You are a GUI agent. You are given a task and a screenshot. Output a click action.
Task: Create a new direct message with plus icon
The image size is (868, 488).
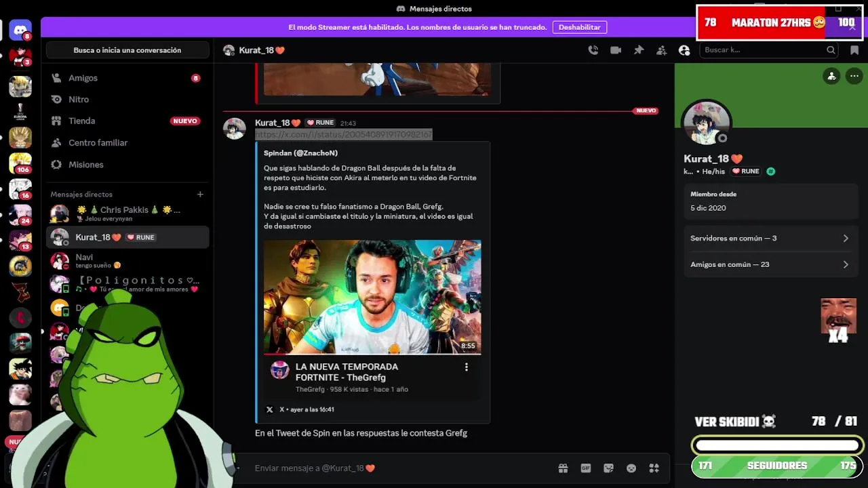tap(200, 195)
